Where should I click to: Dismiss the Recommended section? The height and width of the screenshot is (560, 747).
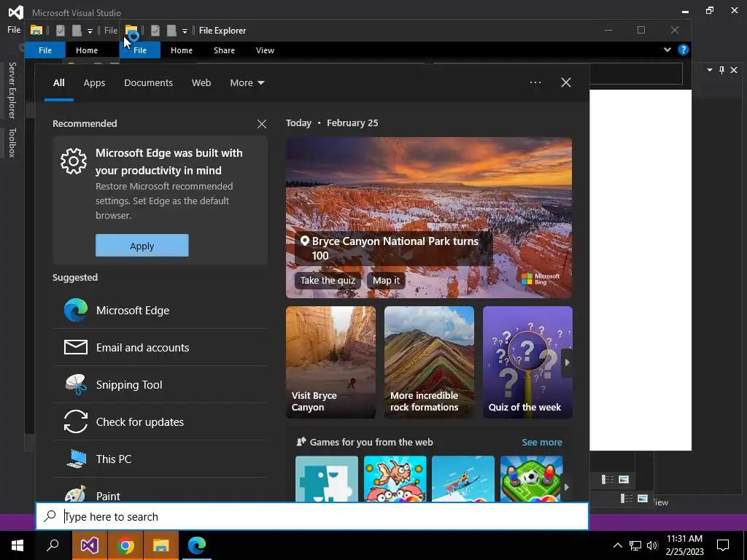pyautogui.click(x=262, y=124)
